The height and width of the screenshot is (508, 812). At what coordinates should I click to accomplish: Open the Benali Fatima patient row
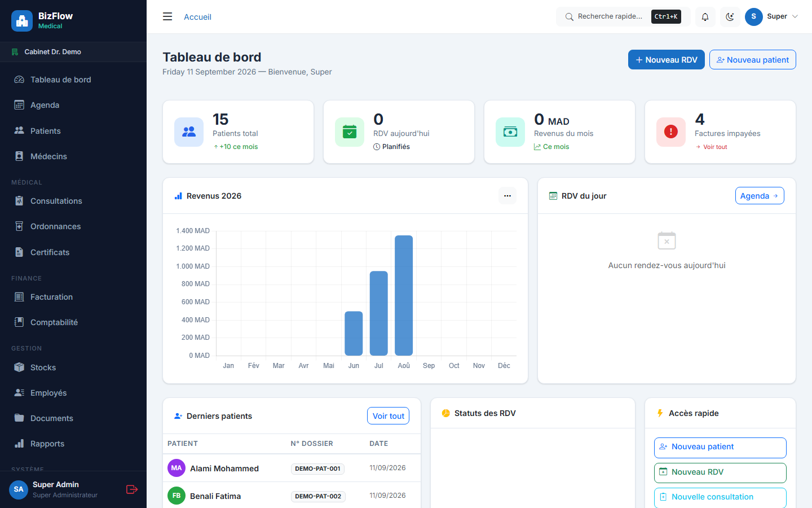coord(292,496)
